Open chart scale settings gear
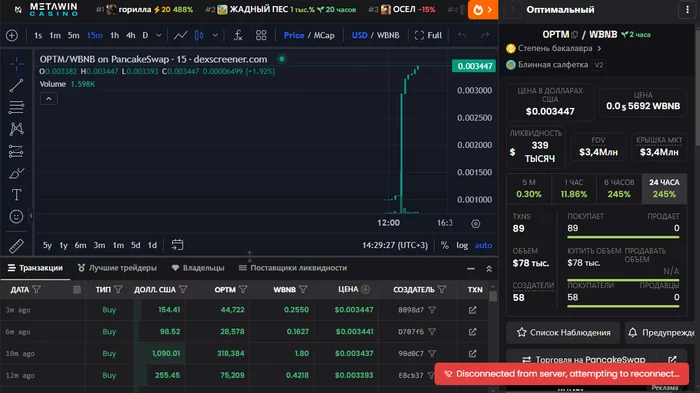 point(476,224)
